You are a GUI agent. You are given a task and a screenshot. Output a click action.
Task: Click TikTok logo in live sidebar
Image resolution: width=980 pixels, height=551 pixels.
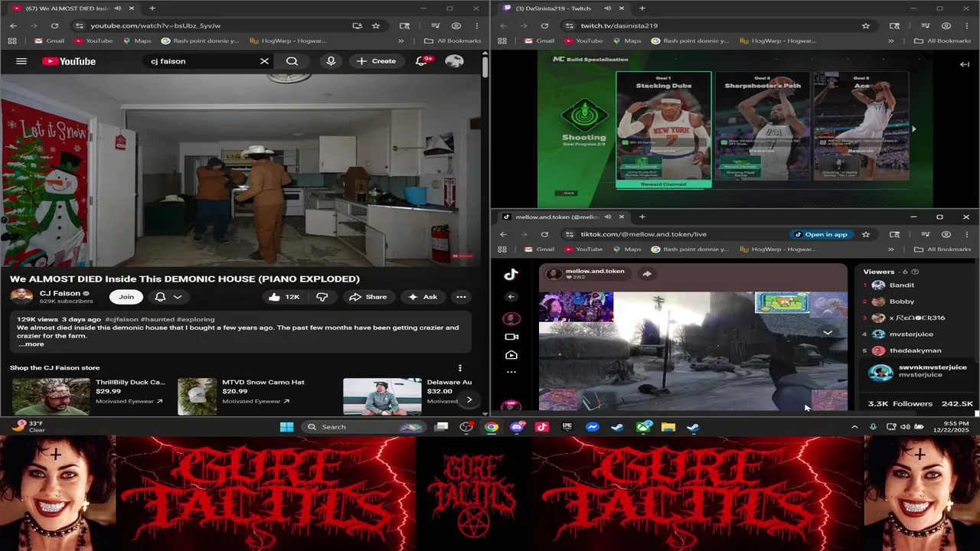pyautogui.click(x=511, y=275)
